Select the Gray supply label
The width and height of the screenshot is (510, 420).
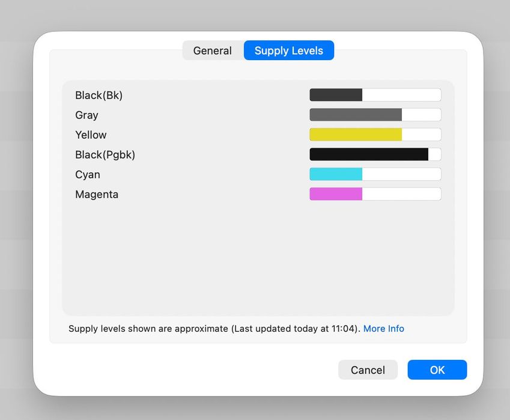(x=87, y=115)
